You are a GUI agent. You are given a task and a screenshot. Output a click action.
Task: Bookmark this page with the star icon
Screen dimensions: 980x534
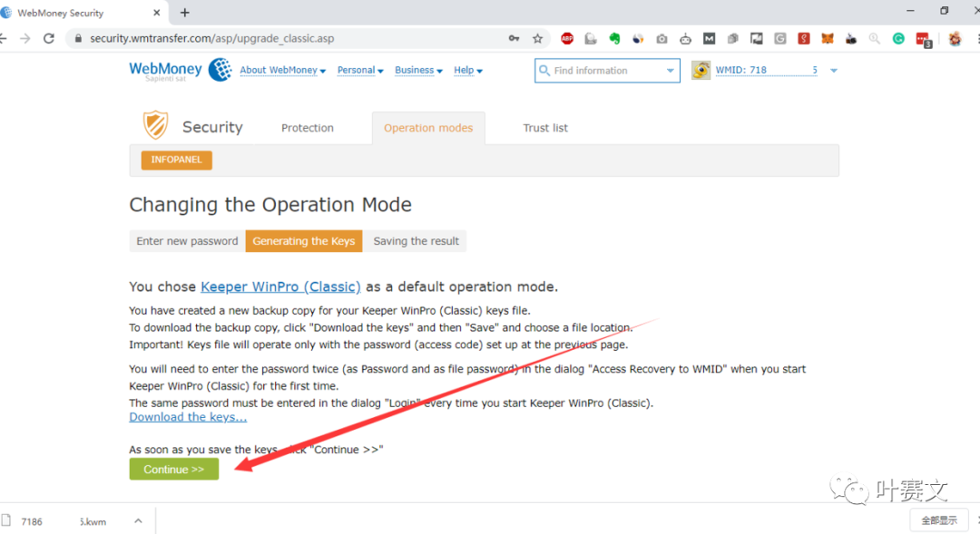[537, 39]
